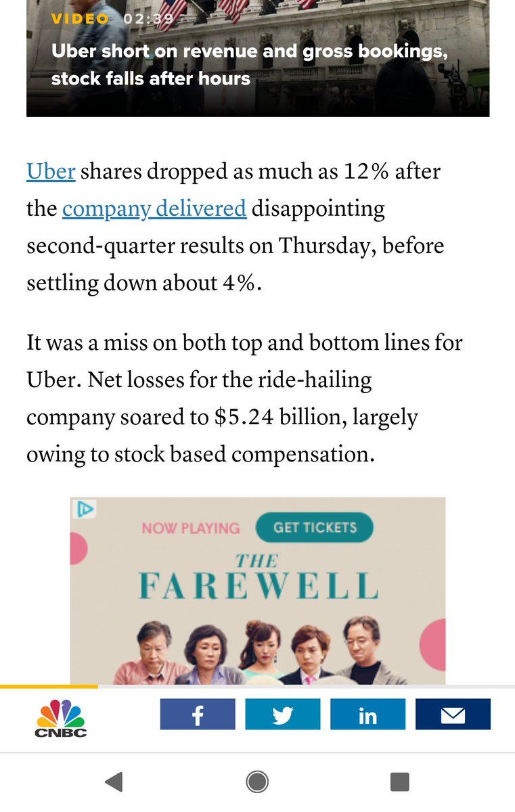Tap the AdChoices icon on ad
The height and width of the screenshot is (812, 515).
click(85, 509)
